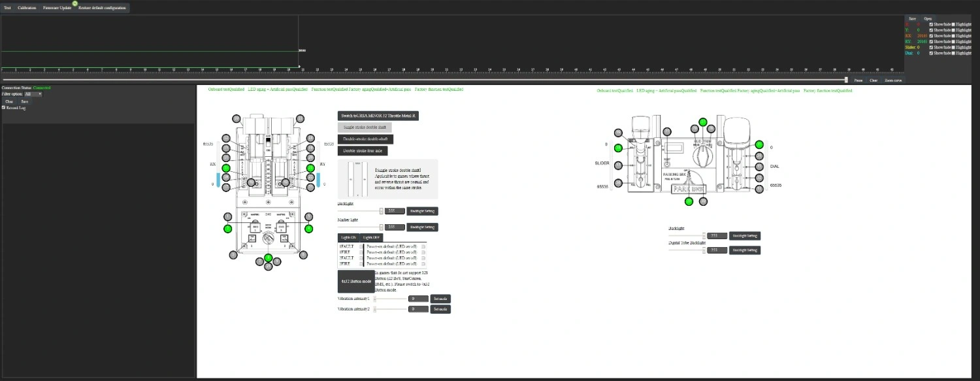This screenshot has width=980, height=381.
Task: Click the single stroke thrust illustration thumbnail
Action: coord(357,178)
